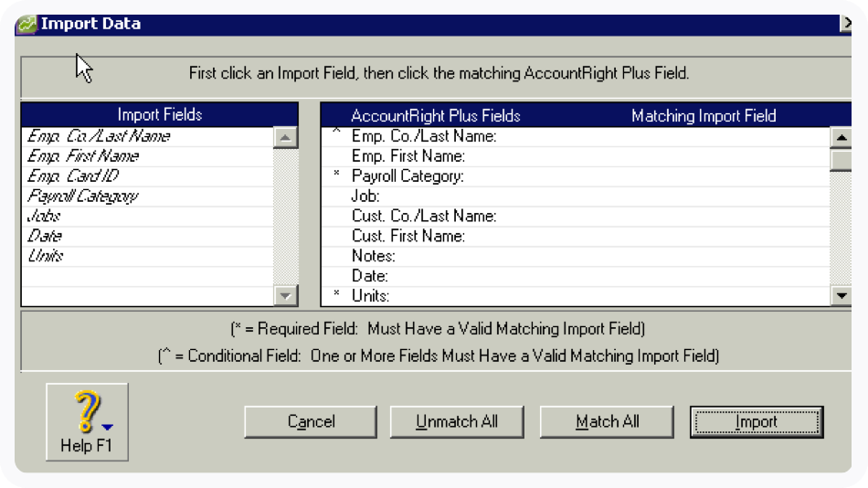The width and height of the screenshot is (868, 488).
Task: Click the Unmatch All button
Action: (x=457, y=422)
